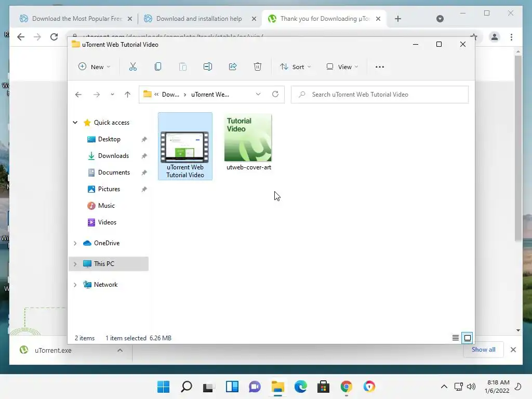Click Dow... breadcrumb in the address bar
This screenshot has width=532, height=399.
[x=170, y=95]
